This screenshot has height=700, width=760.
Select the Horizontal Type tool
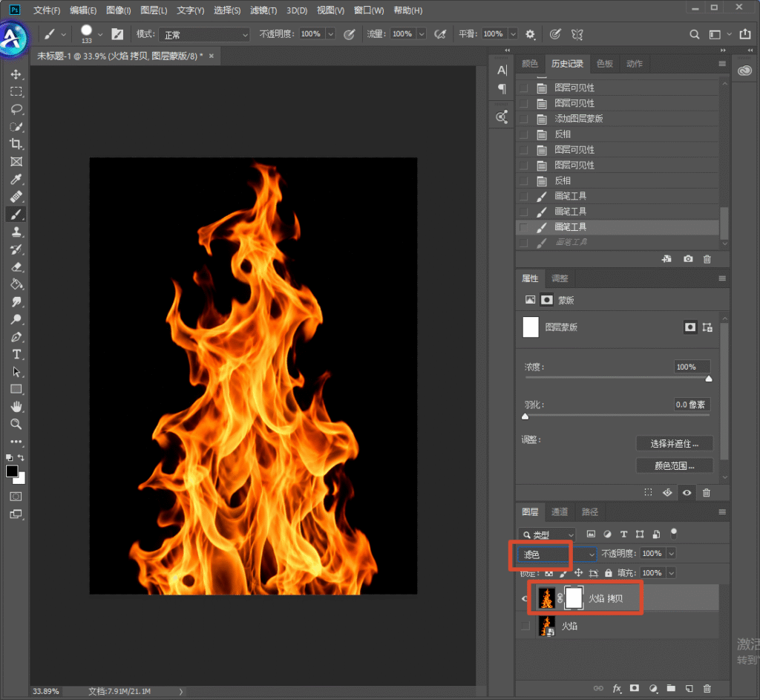pos(16,354)
